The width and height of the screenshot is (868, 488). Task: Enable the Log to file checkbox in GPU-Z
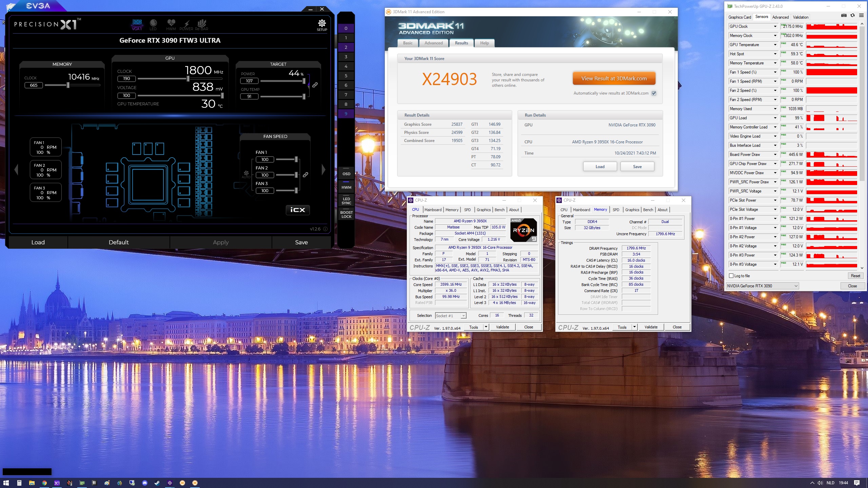731,276
